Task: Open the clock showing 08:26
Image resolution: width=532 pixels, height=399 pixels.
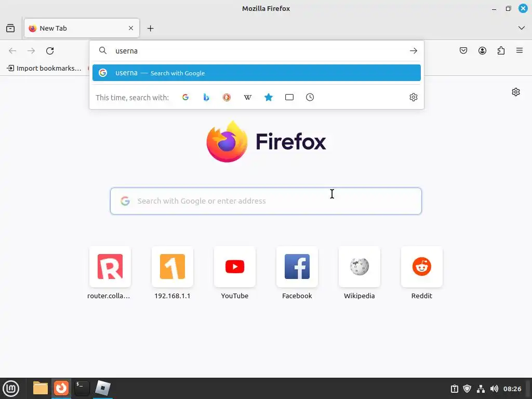Action: [x=512, y=389]
